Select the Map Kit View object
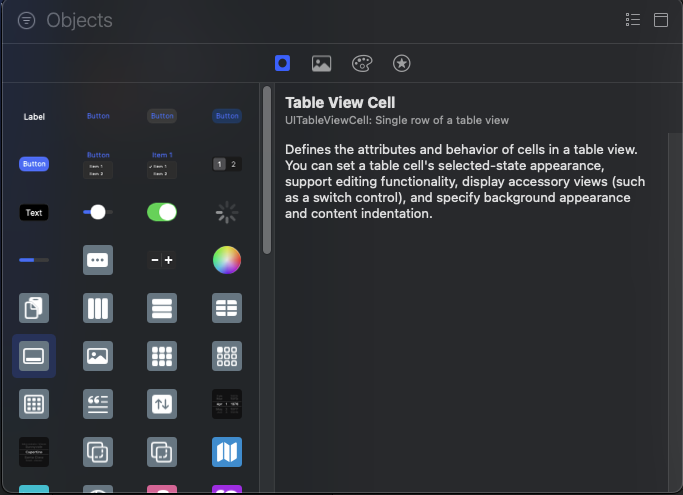Viewport: 683px width, 495px height. 227,452
